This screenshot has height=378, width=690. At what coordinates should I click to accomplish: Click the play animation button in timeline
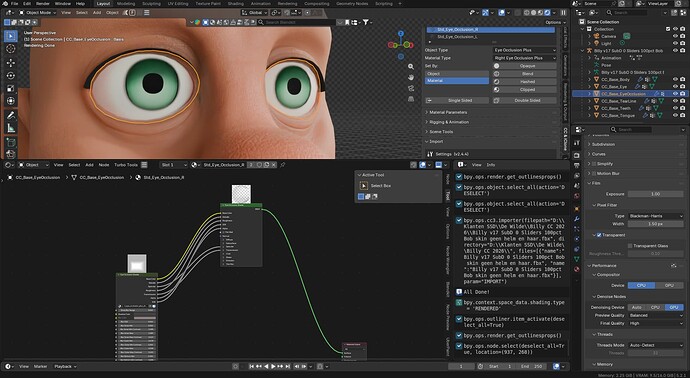pos(273,366)
